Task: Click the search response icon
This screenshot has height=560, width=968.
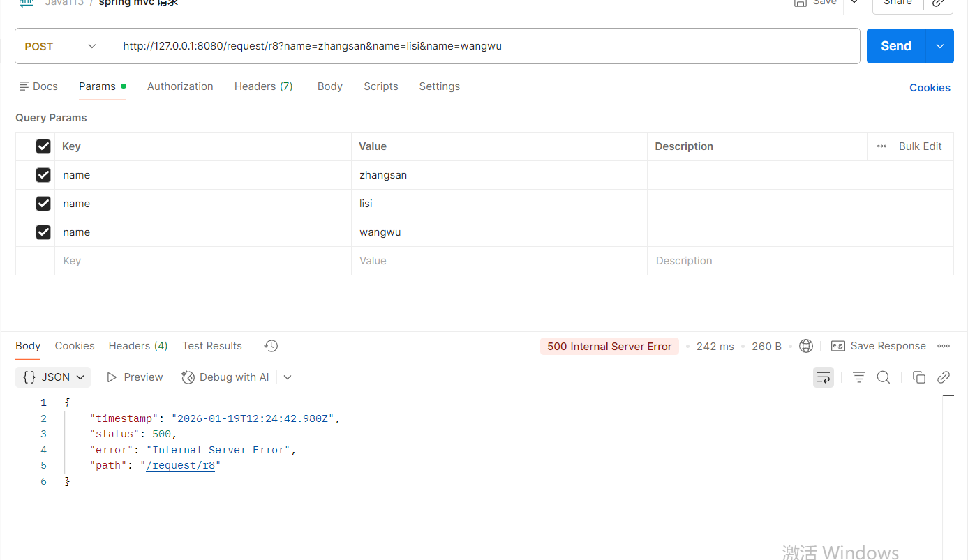Action: 884,377
